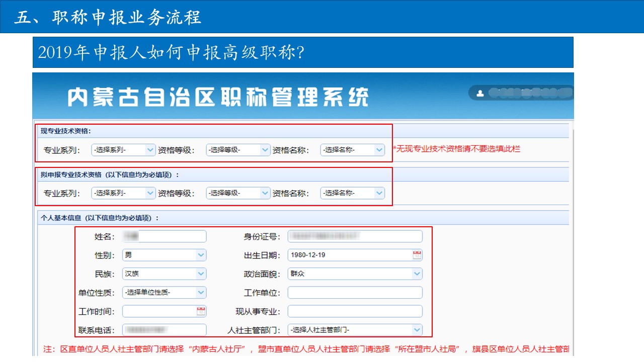Viewport: 644px width, 362px height.
Task: Open the 民族 dropdown showing 汉族
Action: coord(164,274)
